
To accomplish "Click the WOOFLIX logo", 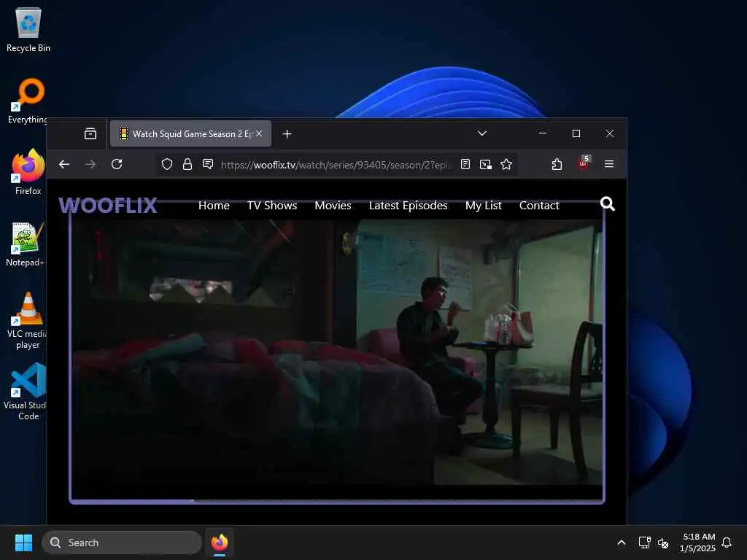I will (x=108, y=205).
